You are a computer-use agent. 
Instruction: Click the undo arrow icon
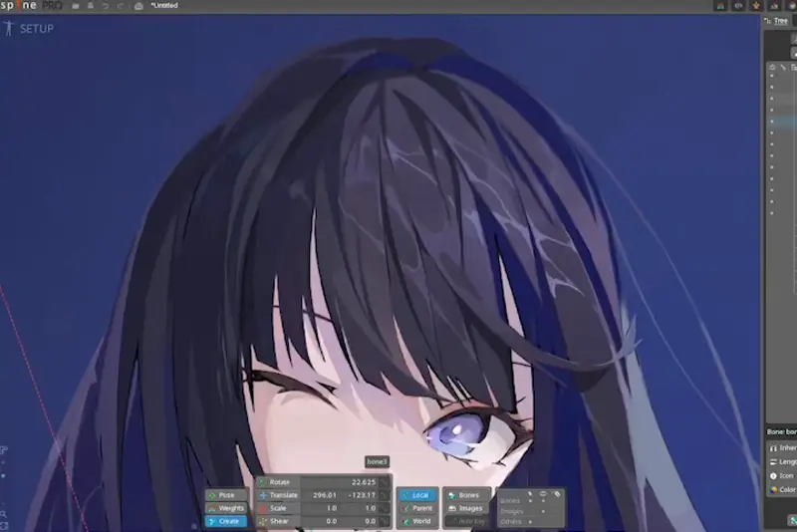[x=106, y=6]
